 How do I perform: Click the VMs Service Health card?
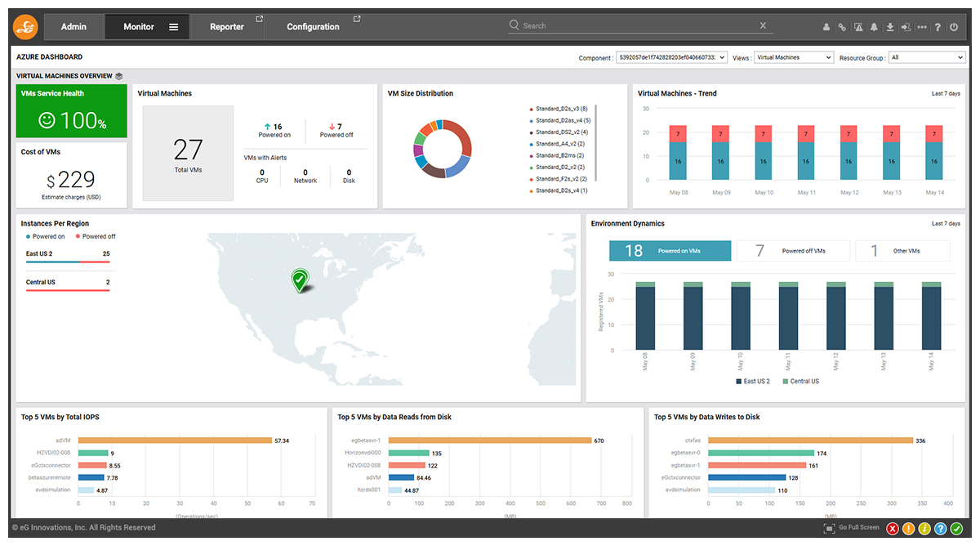[72, 111]
